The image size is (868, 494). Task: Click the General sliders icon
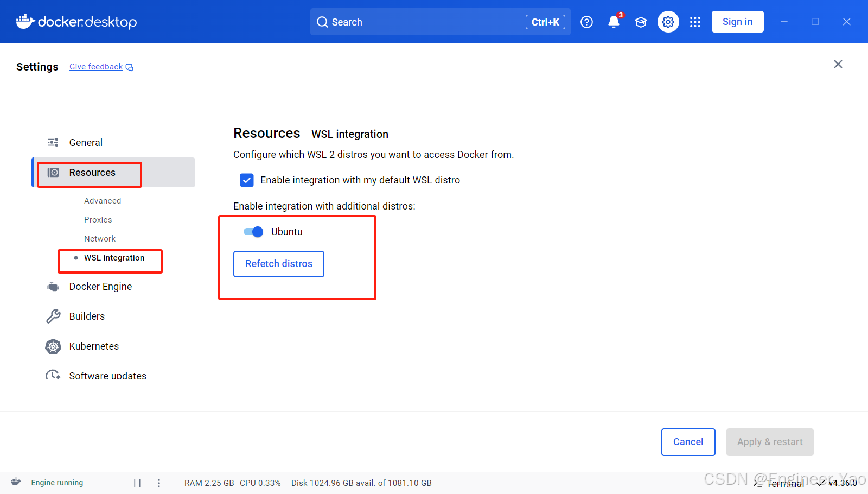53,142
